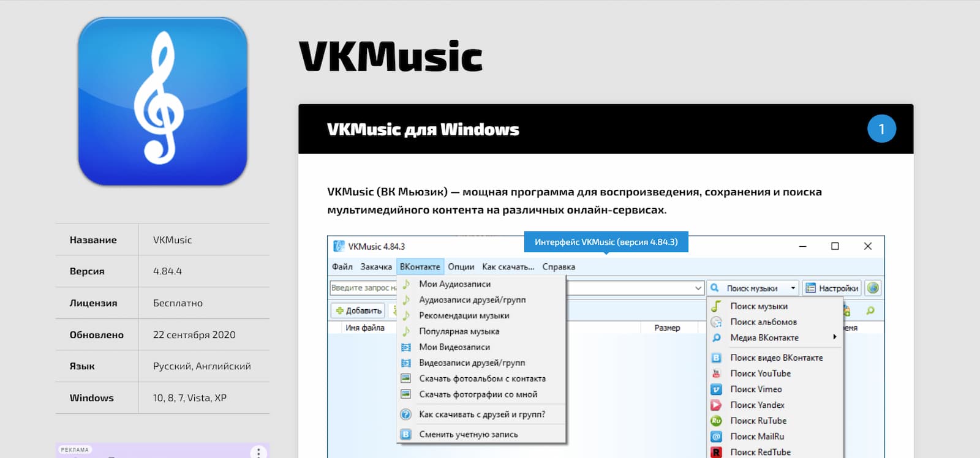
Task: Select Мои Аудиозаписи from the menu
Action: pyautogui.click(x=455, y=284)
